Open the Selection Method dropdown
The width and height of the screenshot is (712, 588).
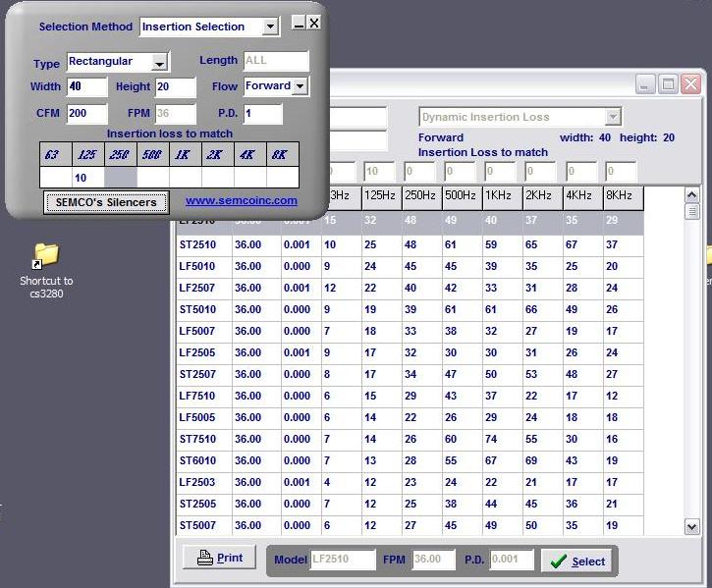point(270,27)
